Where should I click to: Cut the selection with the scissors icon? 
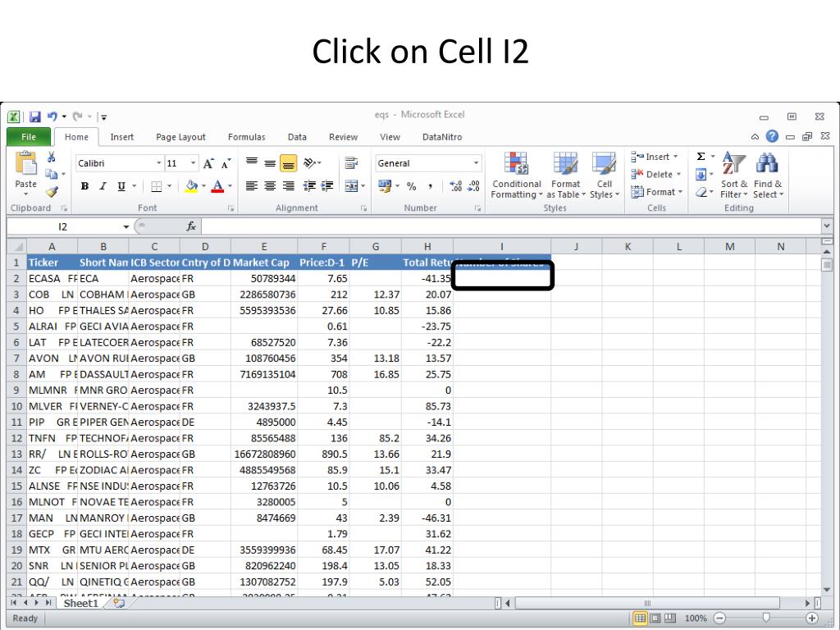click(x=52, y=157)
